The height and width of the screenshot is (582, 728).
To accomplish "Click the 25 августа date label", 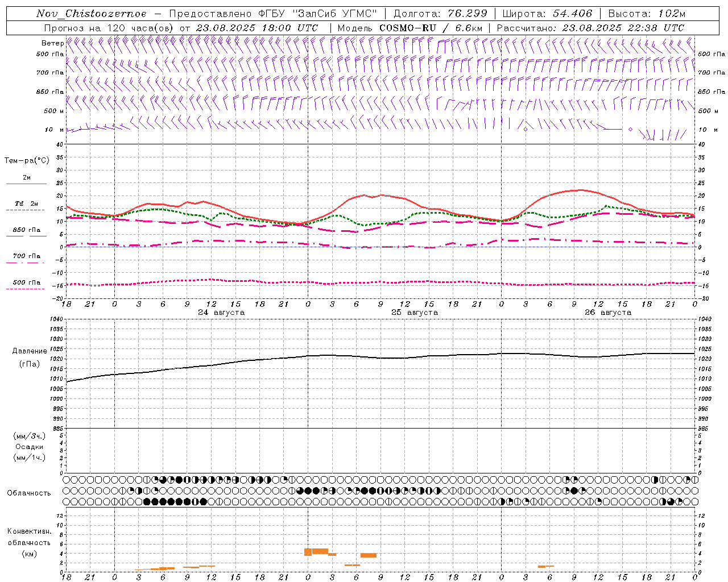I will [x=415, y=313].
